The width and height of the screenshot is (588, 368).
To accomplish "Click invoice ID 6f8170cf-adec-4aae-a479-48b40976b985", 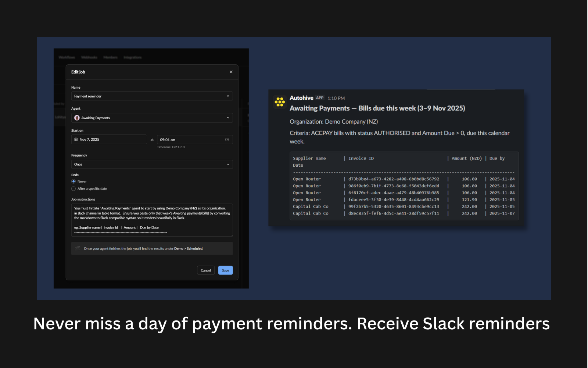I will coord(394,193).
